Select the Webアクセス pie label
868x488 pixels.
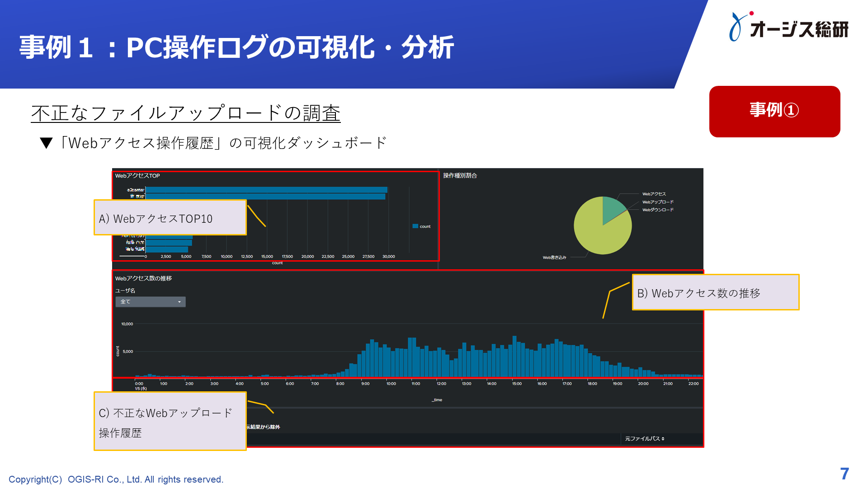click(654, 194)
